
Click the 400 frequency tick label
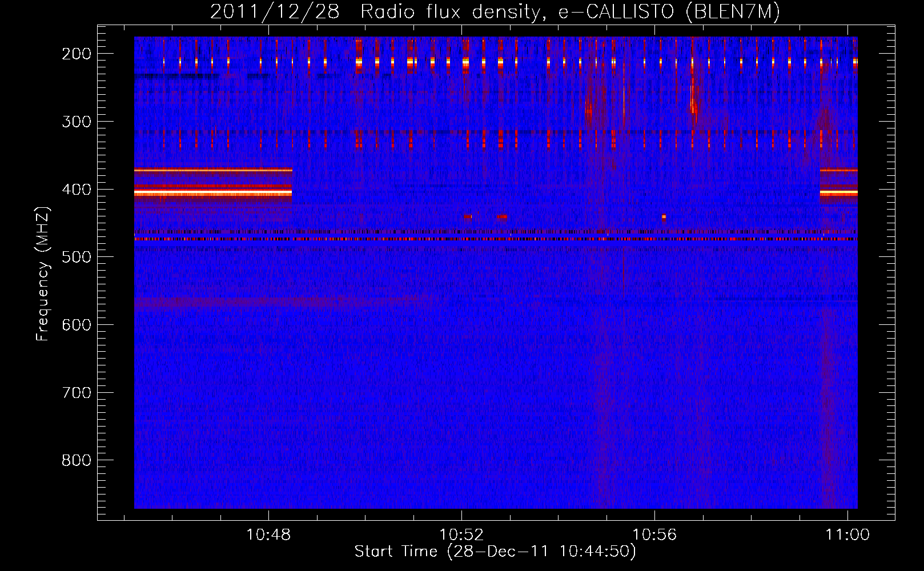point(77,190)
